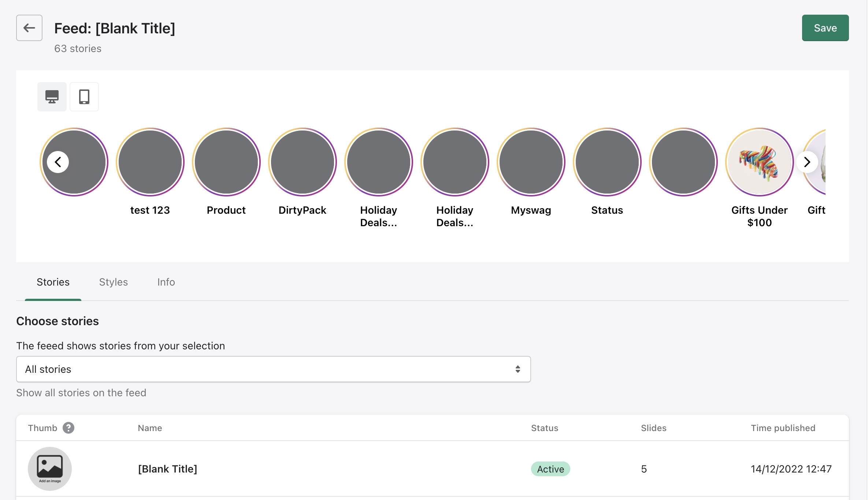Click the back arrow button
This screenshot has height=500, width=868.
click(29, 28)
